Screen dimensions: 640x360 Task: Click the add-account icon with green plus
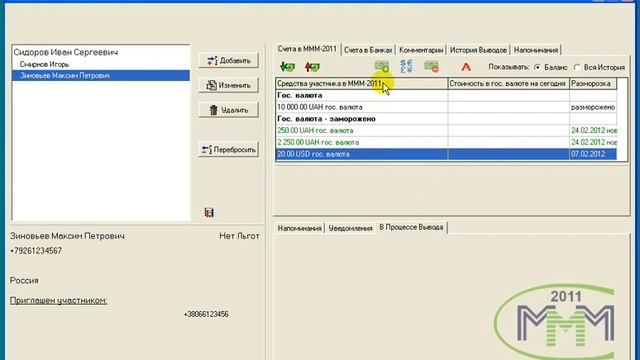point(382,66)
